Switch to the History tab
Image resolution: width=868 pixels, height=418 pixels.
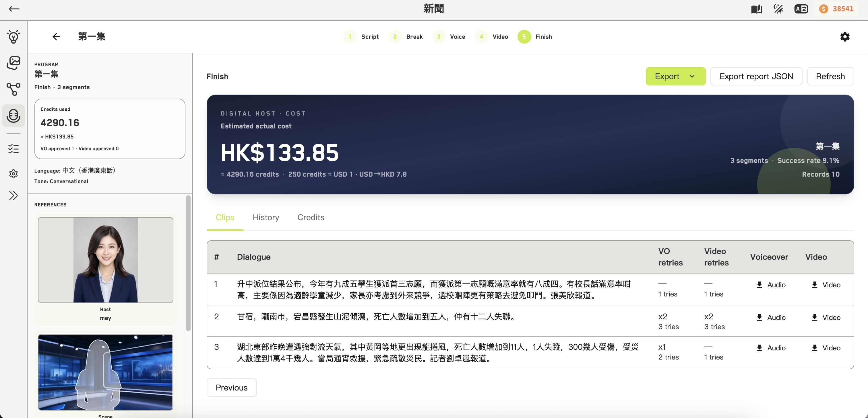[266, 218]
